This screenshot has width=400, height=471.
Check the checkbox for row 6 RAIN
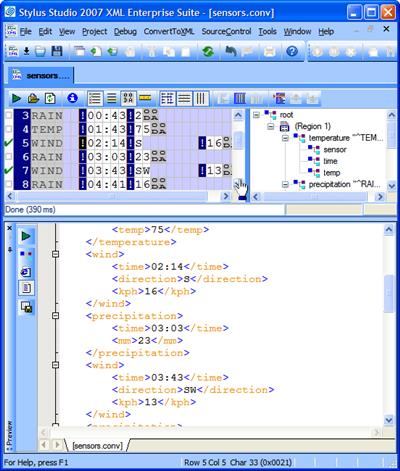pos(9,156)
